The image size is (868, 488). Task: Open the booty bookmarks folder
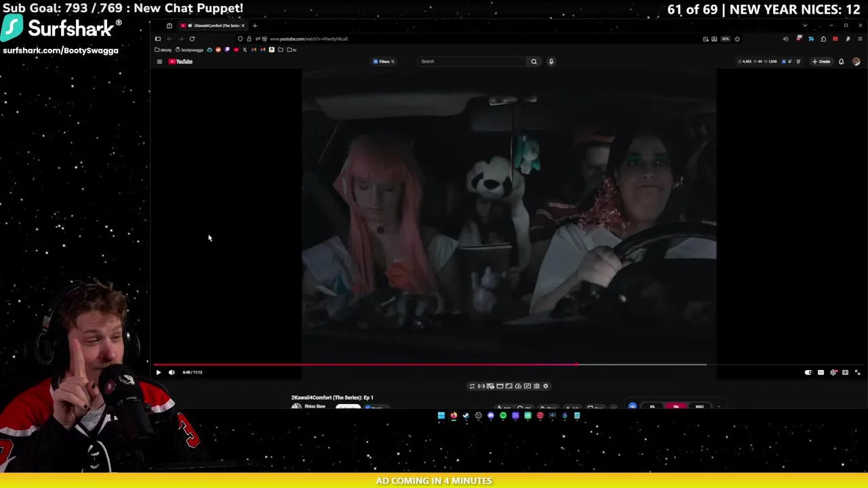click(x=163, y=49)
